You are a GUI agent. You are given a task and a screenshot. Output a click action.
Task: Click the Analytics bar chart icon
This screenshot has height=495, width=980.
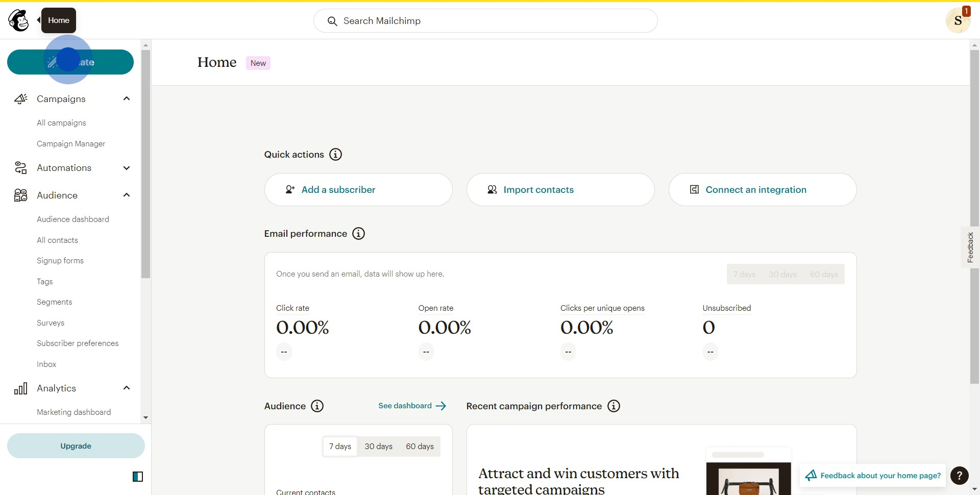coord(20,389)
